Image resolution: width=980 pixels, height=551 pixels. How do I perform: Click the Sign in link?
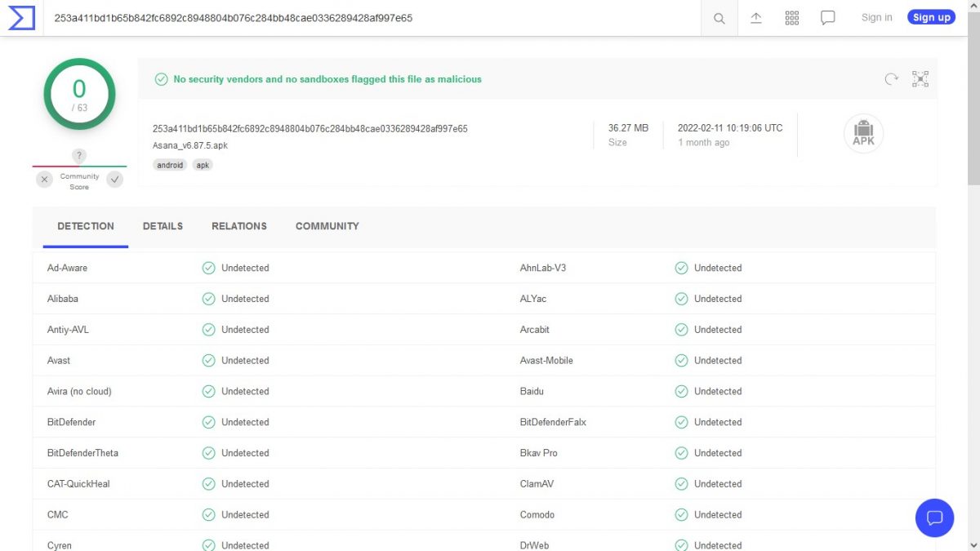coord(876,17)
